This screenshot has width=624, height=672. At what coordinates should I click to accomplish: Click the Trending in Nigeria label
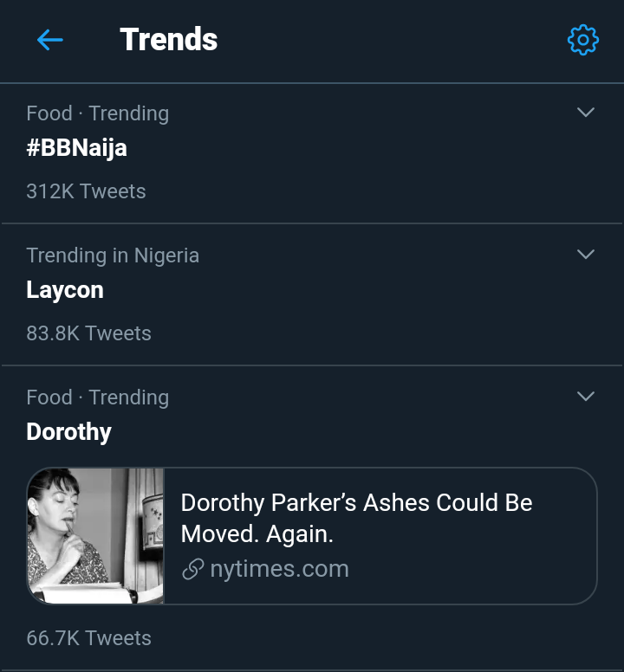click(113, 255)
